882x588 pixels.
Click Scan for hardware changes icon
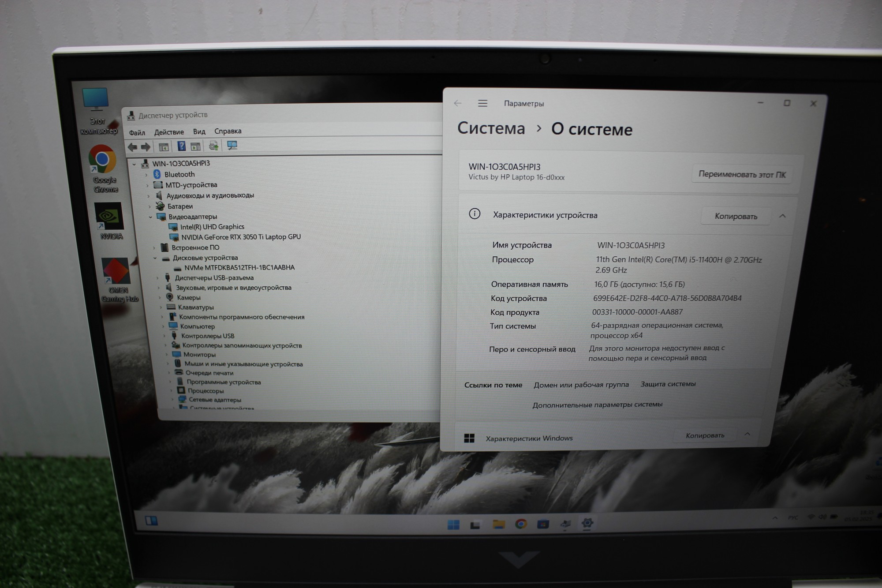[x=232, y=146]
